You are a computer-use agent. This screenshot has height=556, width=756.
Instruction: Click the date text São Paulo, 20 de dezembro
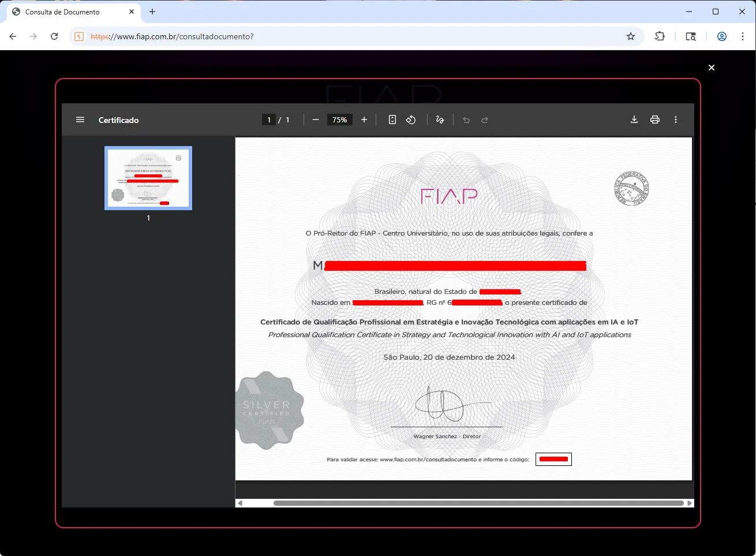click(x=449, y=357)
